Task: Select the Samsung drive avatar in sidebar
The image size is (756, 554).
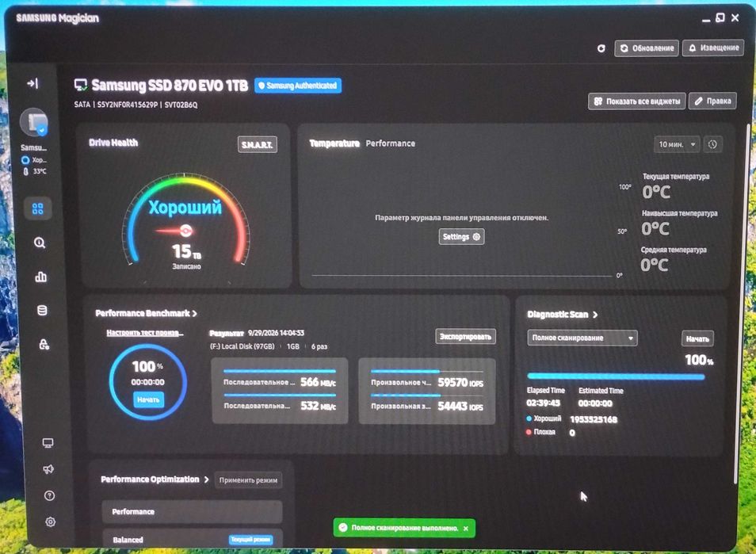Action: pyautogui.click(x=34, y=122)
